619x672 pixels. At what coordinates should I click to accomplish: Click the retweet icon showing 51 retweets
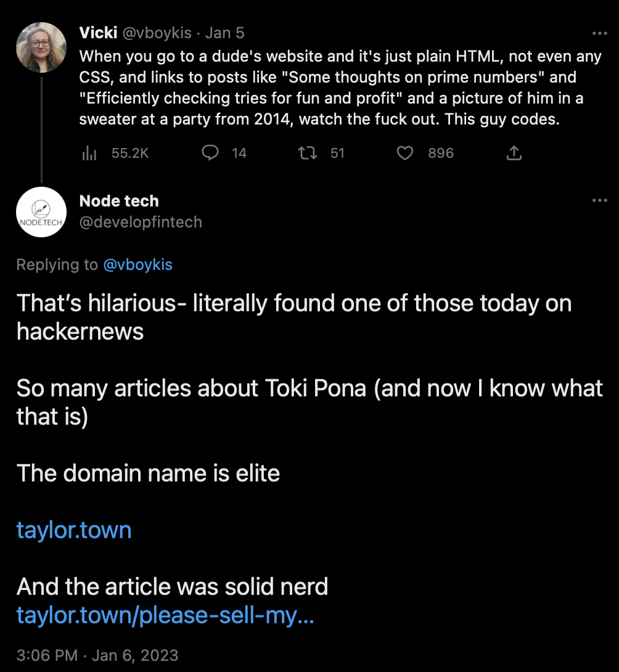[x=306, y=153]
